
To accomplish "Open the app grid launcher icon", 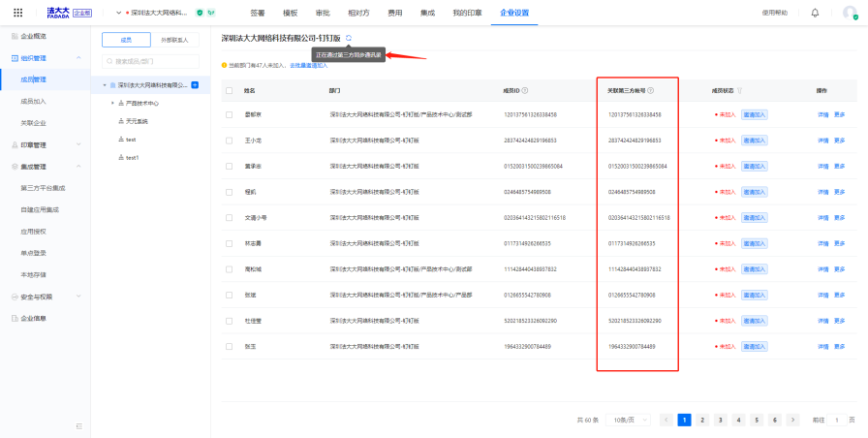I will point(16,13).
